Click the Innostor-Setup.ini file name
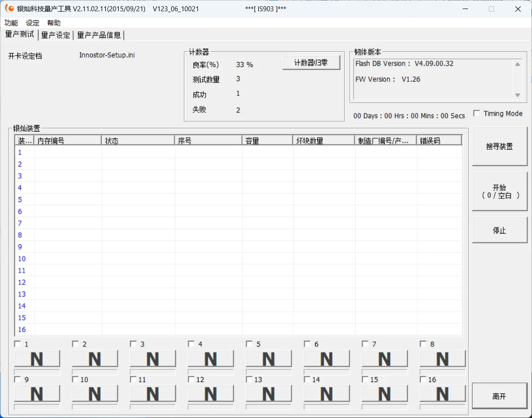This screenshot has width=532, height=418. 107,55
